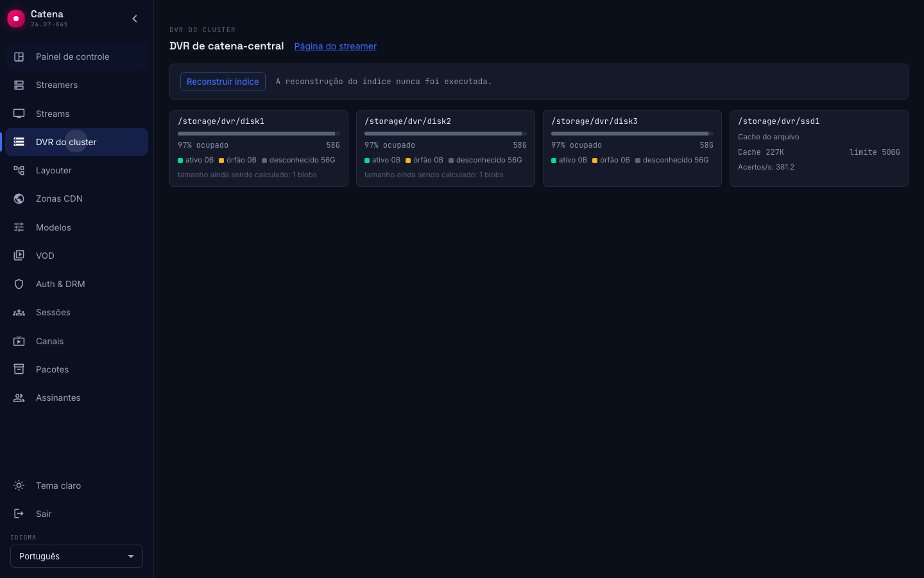Click the Sessões people icon
This screenshot has height=578, width=924.
(19, 312)
